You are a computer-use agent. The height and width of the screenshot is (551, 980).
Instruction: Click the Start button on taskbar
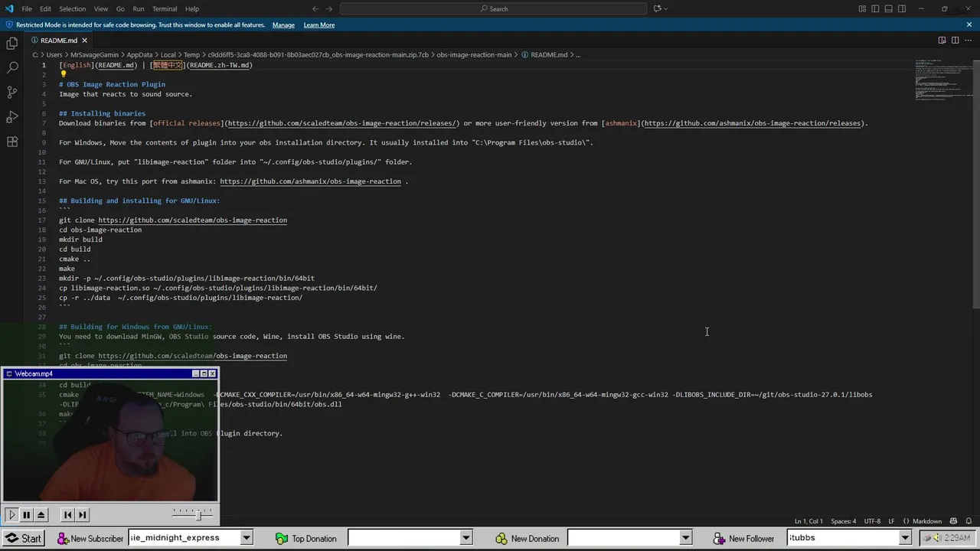(22, 538)
